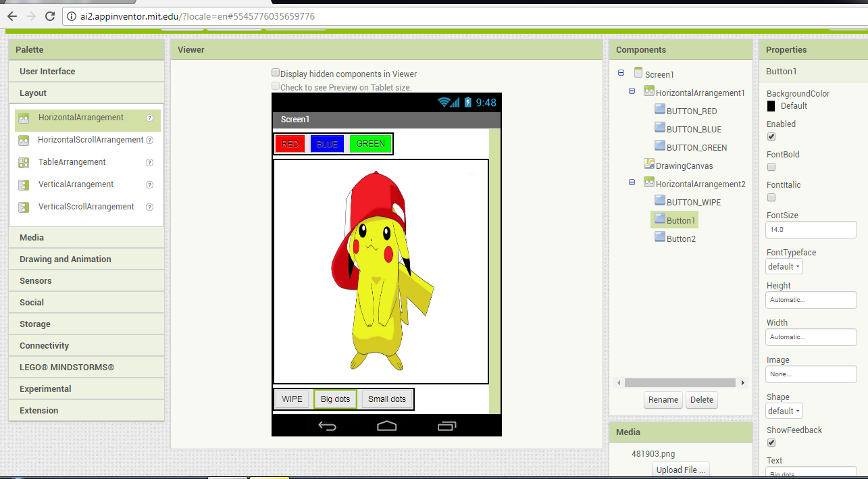
Task: Open help for HorizontalScrollArrangement
Action: 150,140
